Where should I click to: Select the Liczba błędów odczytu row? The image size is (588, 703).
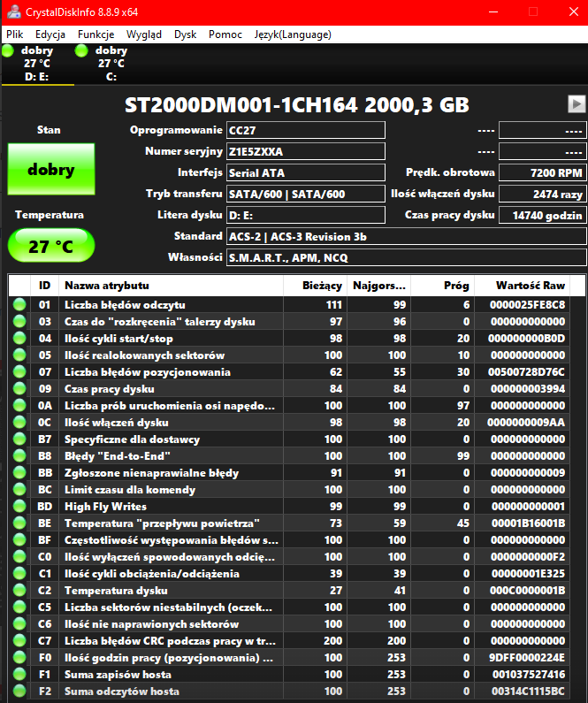pos(289,305)
